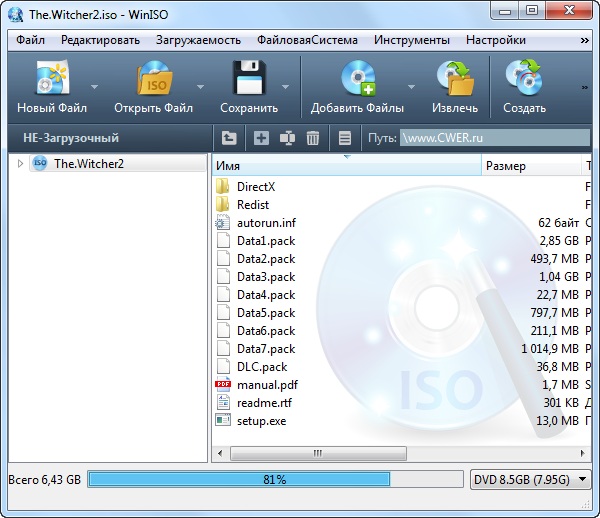Click the delete trash can icon
The height and width of the screenshot is (518, 600).
[x=313, y=138]
